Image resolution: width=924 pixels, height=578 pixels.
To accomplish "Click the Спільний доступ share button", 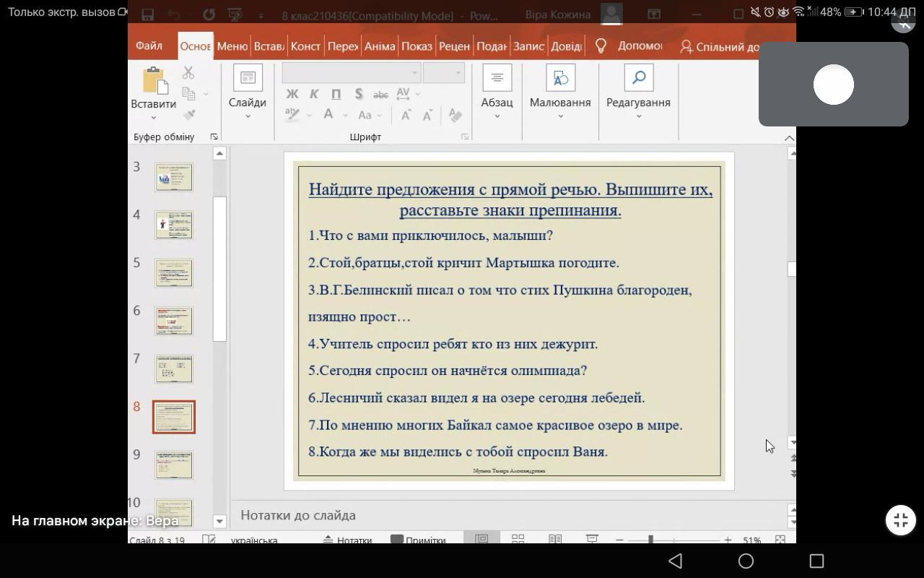I will (x=719, y=46).
